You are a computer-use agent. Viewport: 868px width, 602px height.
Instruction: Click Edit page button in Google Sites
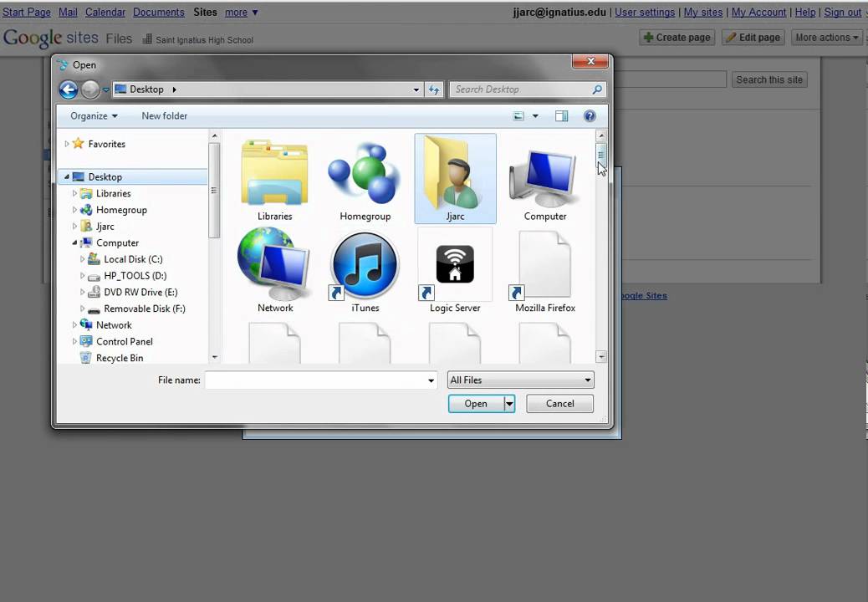[x=753, y=38]
